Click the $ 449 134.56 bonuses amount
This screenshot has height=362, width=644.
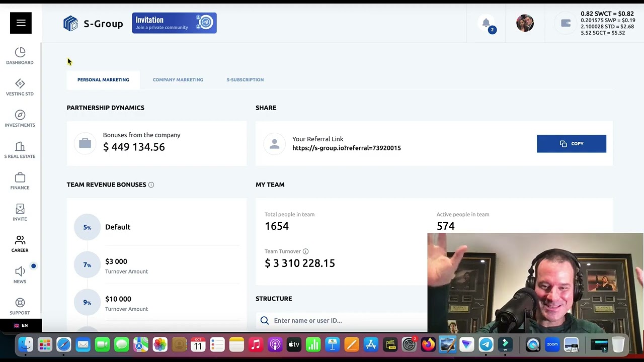coord(134,147)
